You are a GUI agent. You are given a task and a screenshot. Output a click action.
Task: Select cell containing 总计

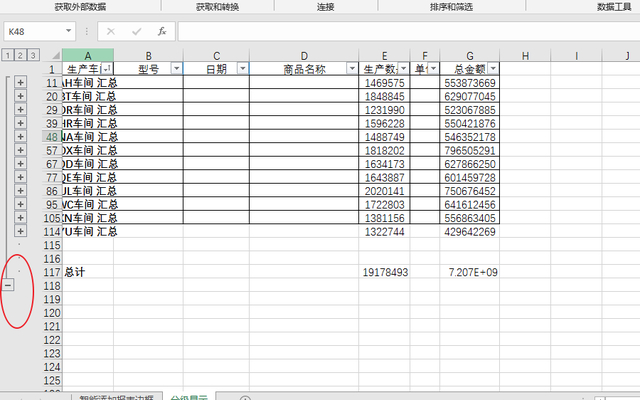[88, 272]
